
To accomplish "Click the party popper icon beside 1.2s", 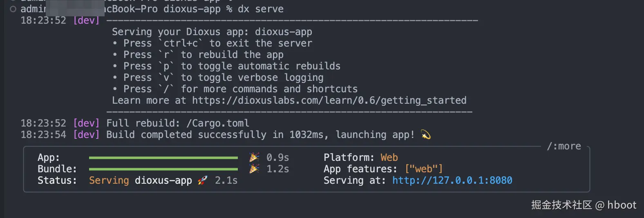I will pos(254,169).
